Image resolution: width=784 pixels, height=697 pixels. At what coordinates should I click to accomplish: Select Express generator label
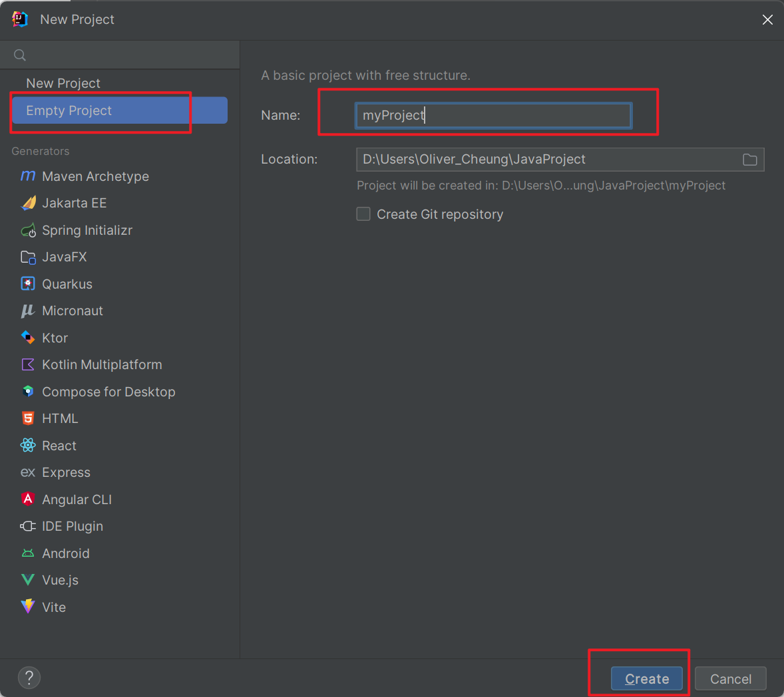click(x=66, y=473)
